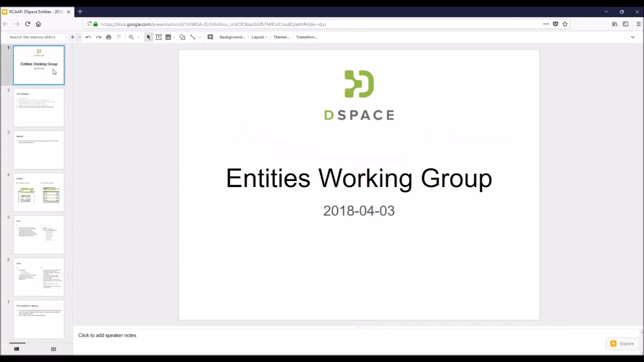Viewport: 644px width, 362px height.
Task: Open the line type dropdown arrow
Action: [x=200, y=37]
